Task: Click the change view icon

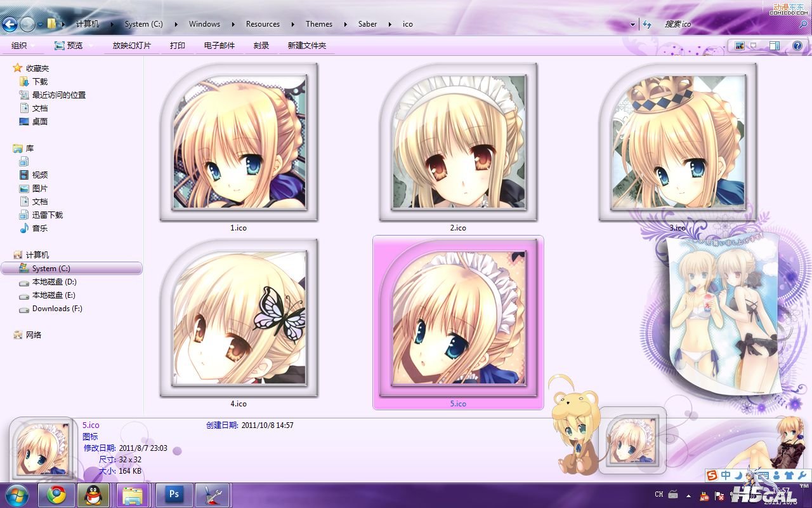Action: point(740,46)
